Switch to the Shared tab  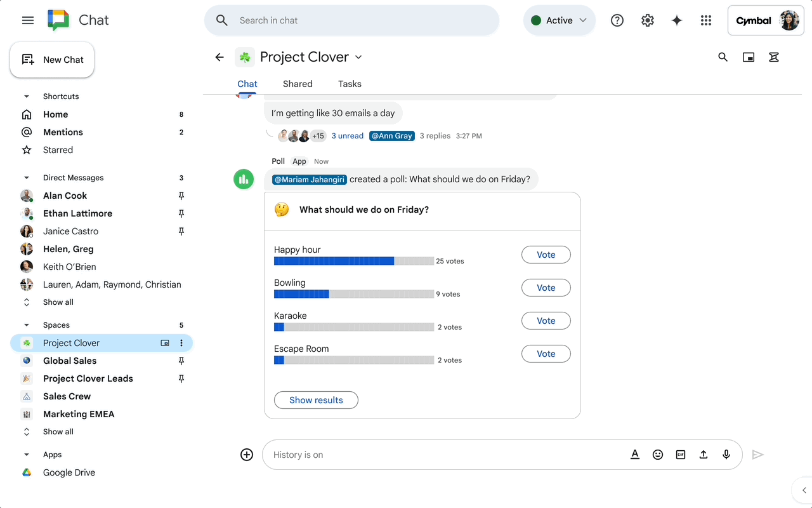(297, 83)
